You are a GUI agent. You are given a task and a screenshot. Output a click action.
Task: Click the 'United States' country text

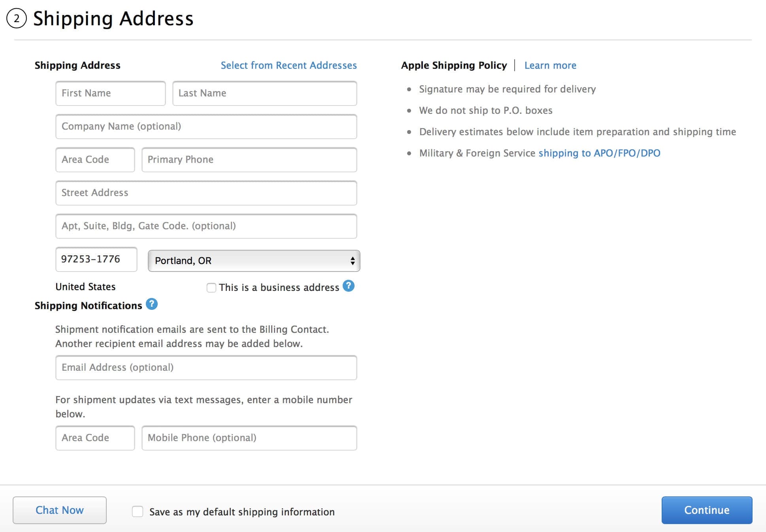pyautogui.click(x=85, y=287)
